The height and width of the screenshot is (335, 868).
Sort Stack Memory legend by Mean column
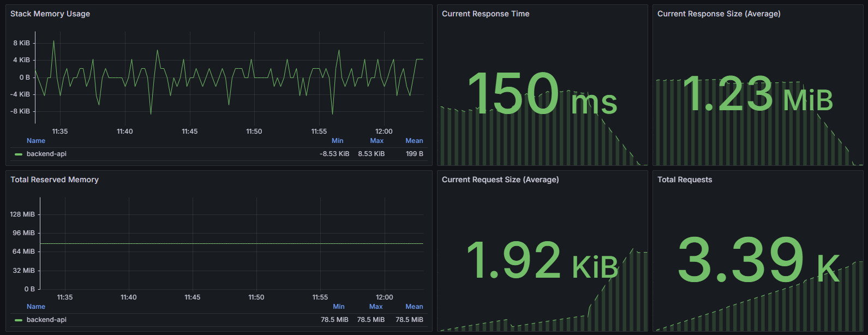(414, 141)
